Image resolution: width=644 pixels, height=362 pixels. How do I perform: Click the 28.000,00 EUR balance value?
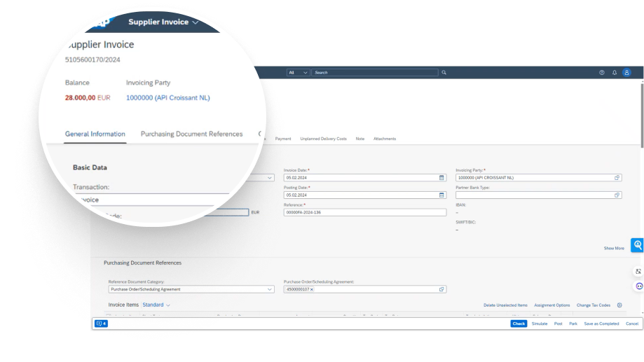point(88,98)
